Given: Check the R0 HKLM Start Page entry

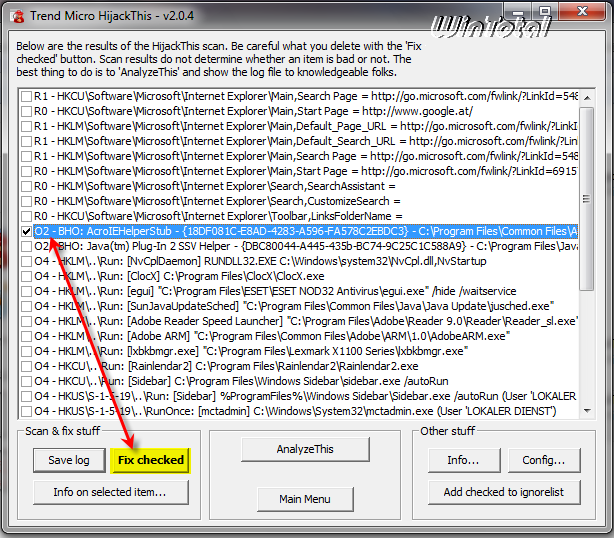Looking at the screenshot, I should pos(26,172).
